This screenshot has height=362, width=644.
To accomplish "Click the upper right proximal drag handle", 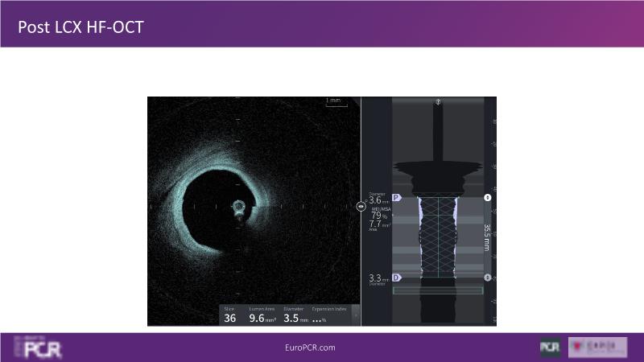I will coord(487,198).
